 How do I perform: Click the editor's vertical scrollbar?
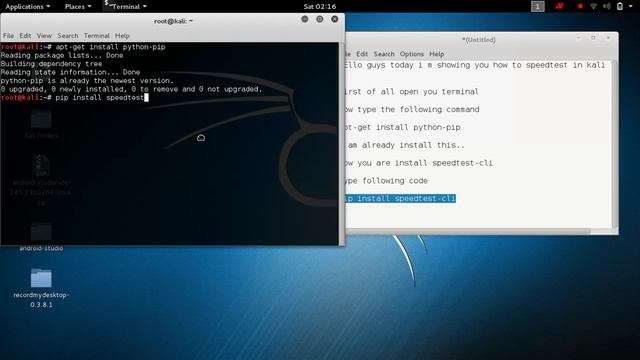click(614, 145)
